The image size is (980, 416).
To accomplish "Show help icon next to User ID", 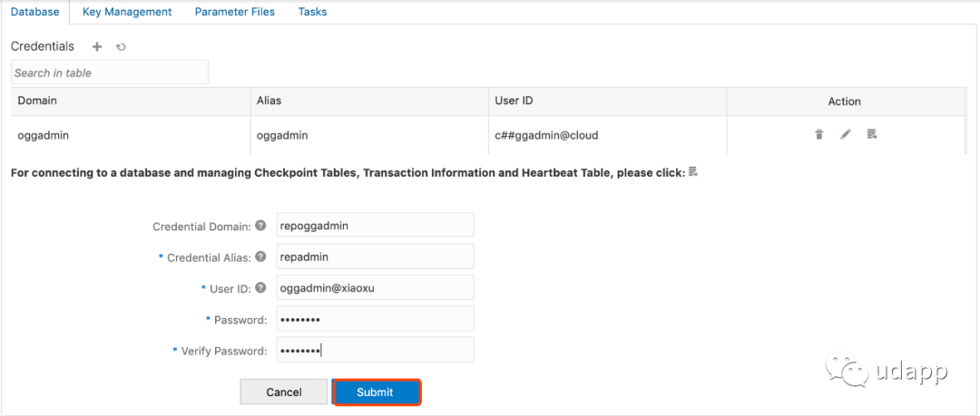I will point(260,288).
